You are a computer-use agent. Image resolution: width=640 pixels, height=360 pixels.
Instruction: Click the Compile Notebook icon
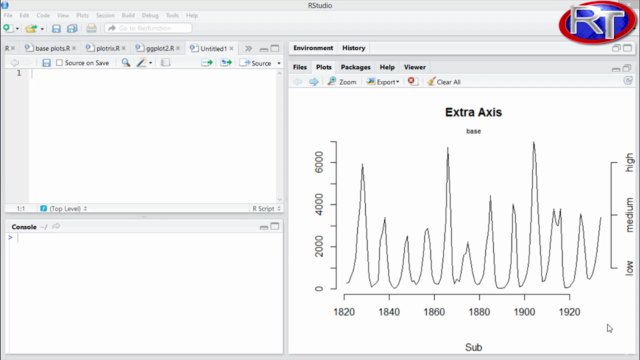(165, 62)
